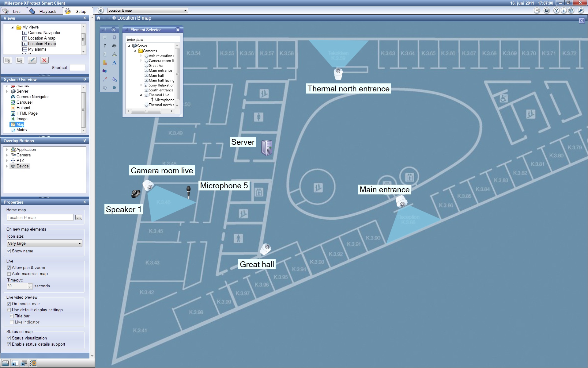Select the text tool letter A
Image resolution: width=588 pixels, height=368 pixels.
114,63
